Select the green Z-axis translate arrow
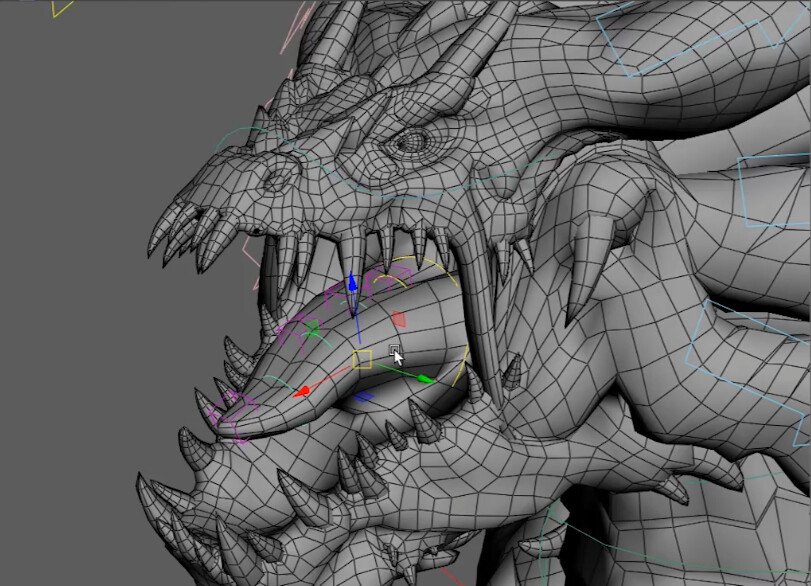The width and height of the screenshot is (811, 586). pos(424,378)
